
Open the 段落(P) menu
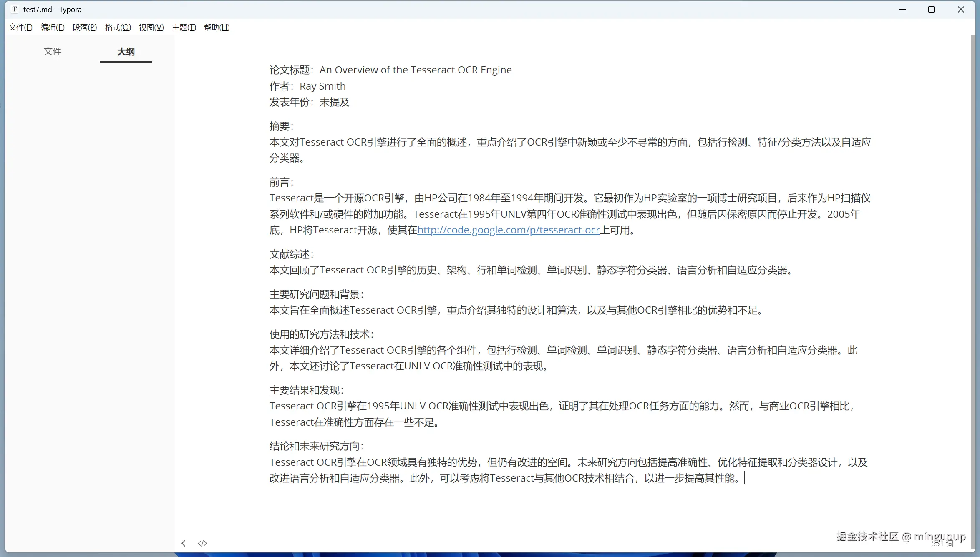pos(85,28)
